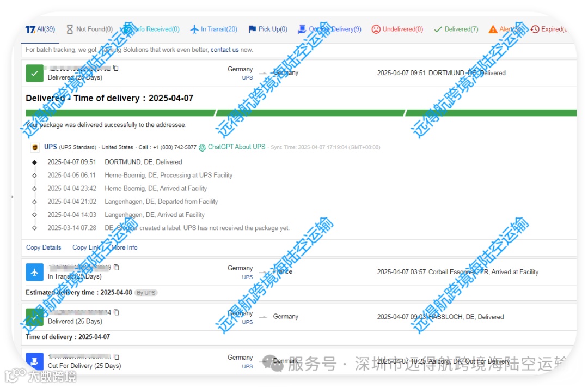
Task: Click the Copy Link option
Action: (x=86, y=247)
